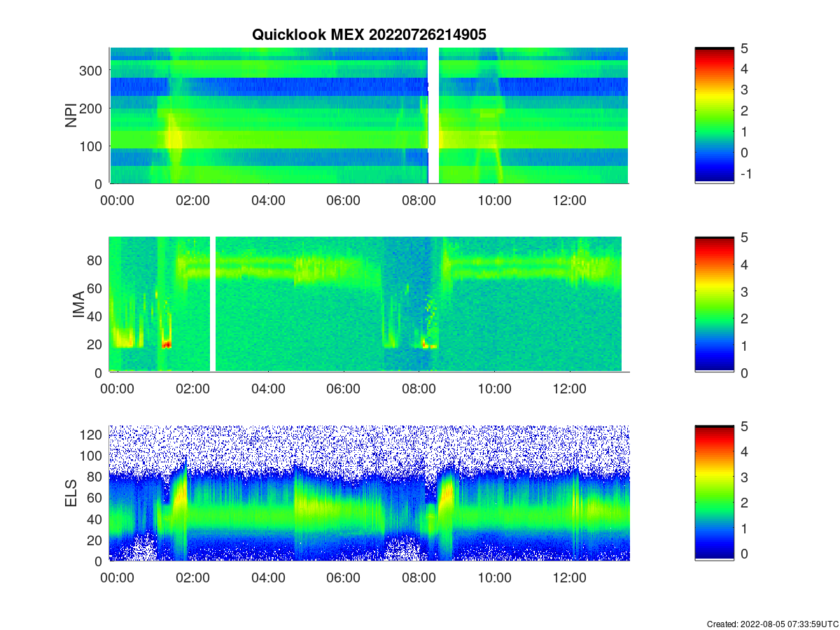Viewport: 840px width, 630px height.
Task: Select the NPI y-axis label
Action: [x=71, y=115]
